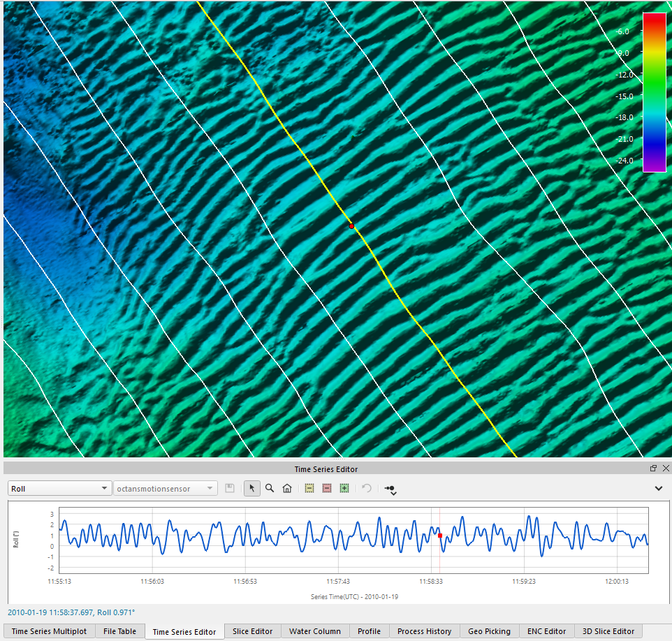Undock the Time Series Editor panel
Screen dimensions: 672x641
[x=653, y=469]
